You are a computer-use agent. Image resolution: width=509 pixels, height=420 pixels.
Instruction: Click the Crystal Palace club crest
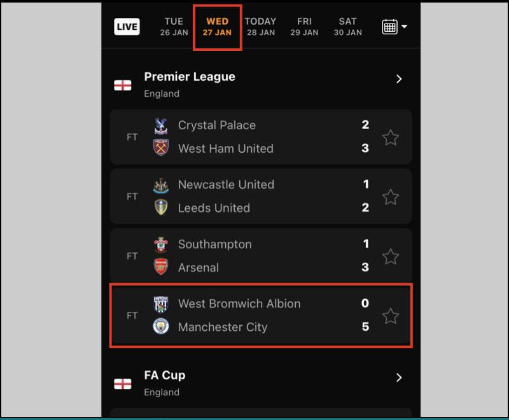click(x=161, y=125)
